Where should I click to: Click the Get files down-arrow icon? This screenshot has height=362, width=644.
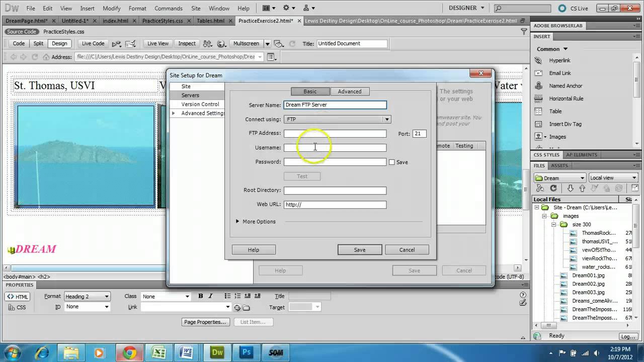(570, 188)
